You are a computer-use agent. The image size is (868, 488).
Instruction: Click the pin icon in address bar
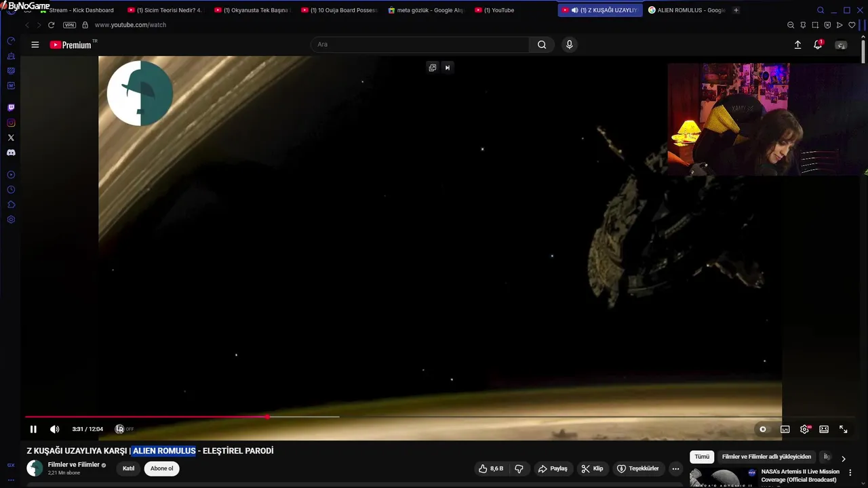pyautogui.click(x=803, y=25)
